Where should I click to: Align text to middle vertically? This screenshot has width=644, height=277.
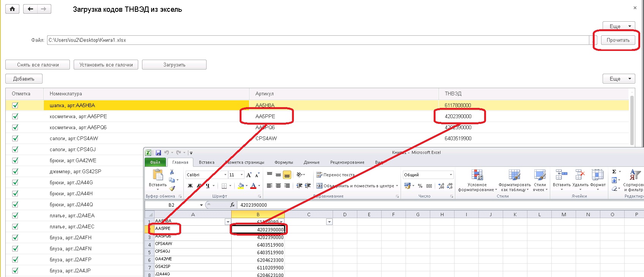pyautogui.click(x=278, y=175)
